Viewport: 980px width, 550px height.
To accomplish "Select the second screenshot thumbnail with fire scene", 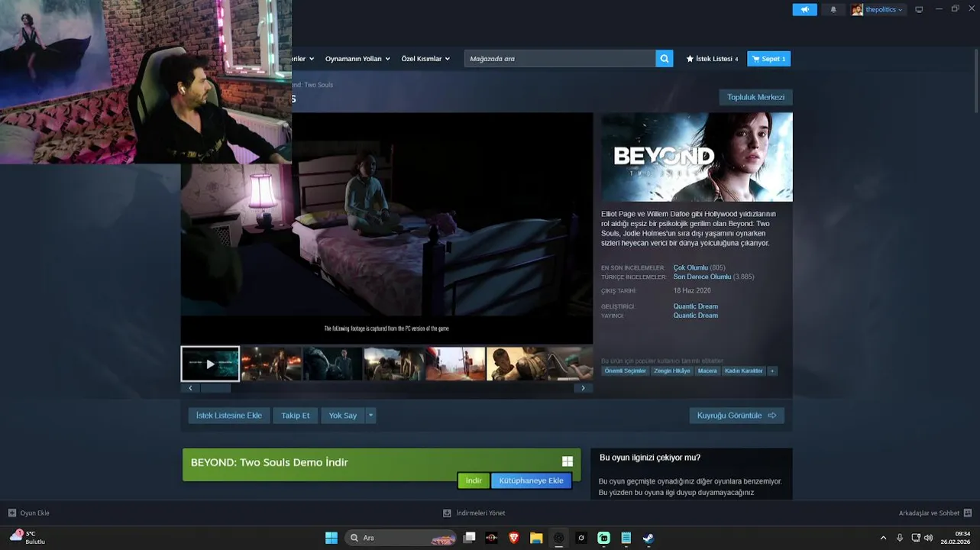I will [x=271, y=364].
